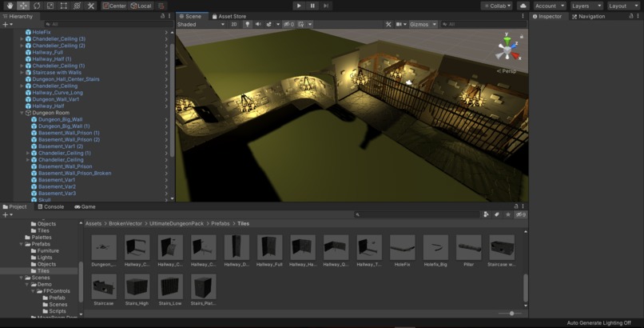Switch to the Asset Store tab
This screenshot has height=328, width=644.
point(229,17)
